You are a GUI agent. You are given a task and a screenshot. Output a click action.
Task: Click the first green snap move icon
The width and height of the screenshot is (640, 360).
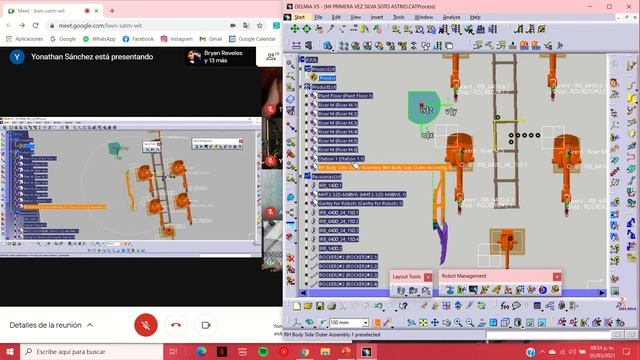(294, 29)
